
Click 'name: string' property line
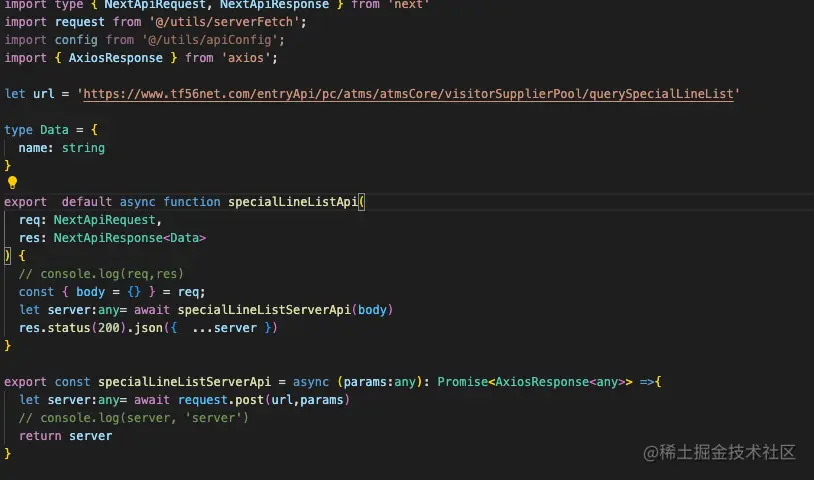coord(61,148)
